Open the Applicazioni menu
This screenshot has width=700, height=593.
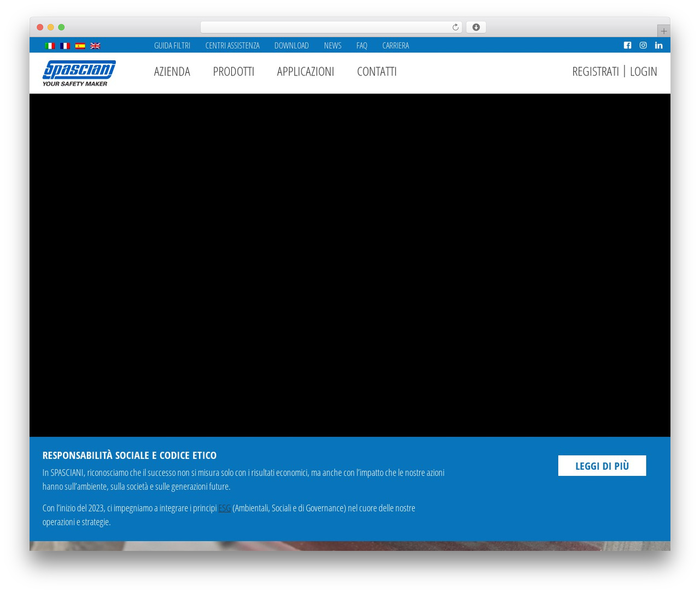305,72
